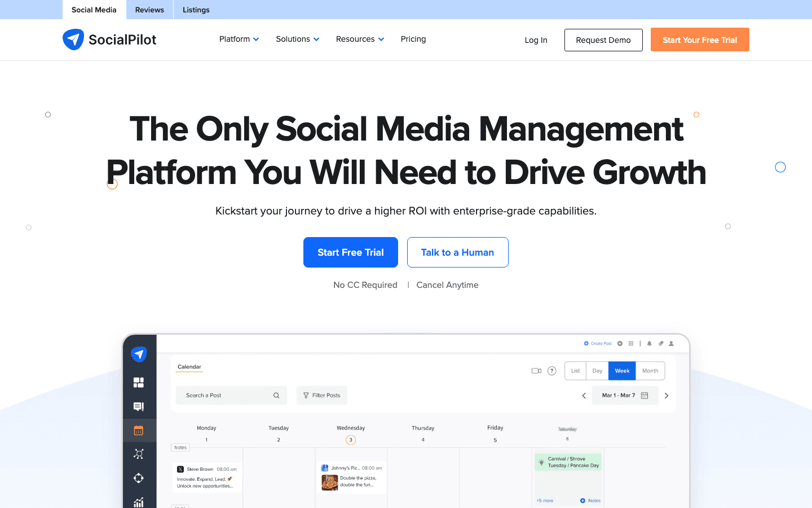Viewport: 812px width, 508px height.
Task: Select the dashboard grid icon in sidebar
Action: click(x=139, y=382)
